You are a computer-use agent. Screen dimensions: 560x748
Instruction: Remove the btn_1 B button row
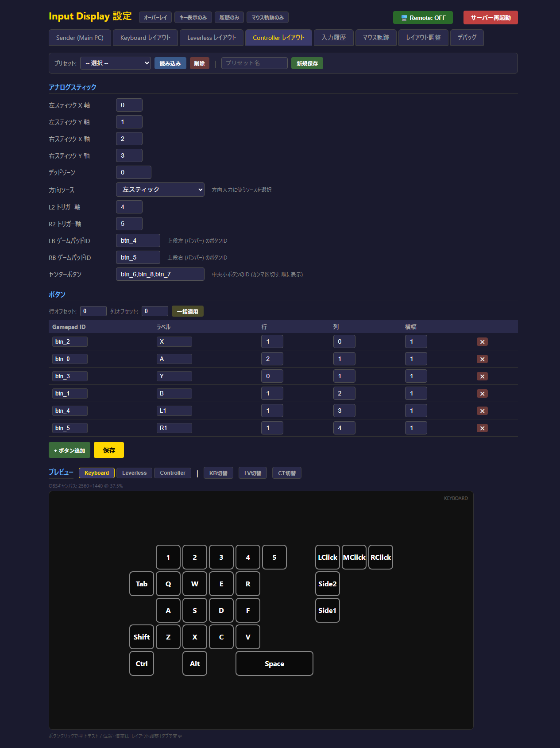tap(482, 394)
